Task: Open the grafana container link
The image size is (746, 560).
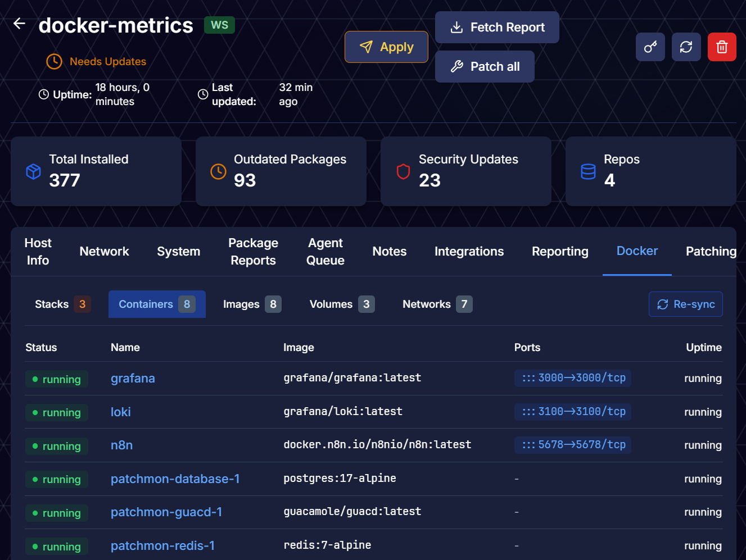Action: tap(133, 378)
